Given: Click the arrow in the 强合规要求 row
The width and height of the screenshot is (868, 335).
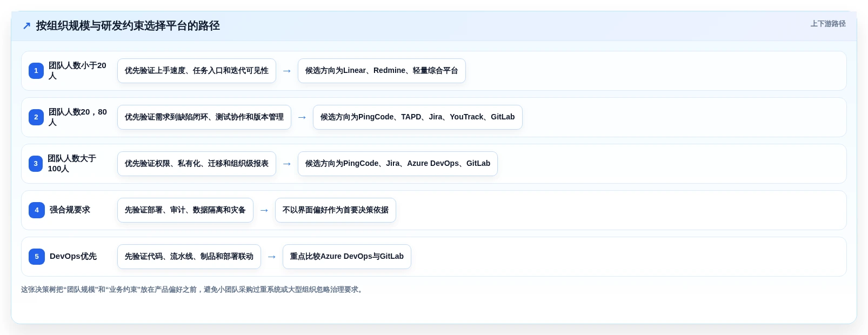Looking at the screenshot, I should point(264,210).
